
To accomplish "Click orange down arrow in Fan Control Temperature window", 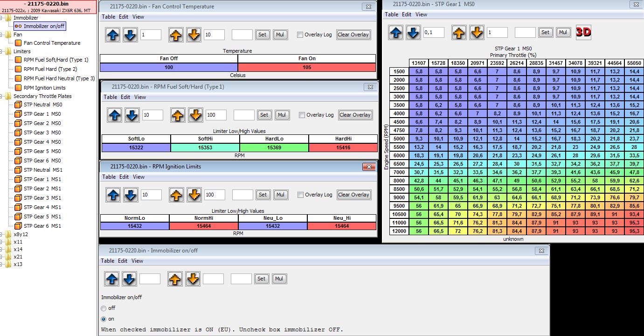I will [194, 35].
